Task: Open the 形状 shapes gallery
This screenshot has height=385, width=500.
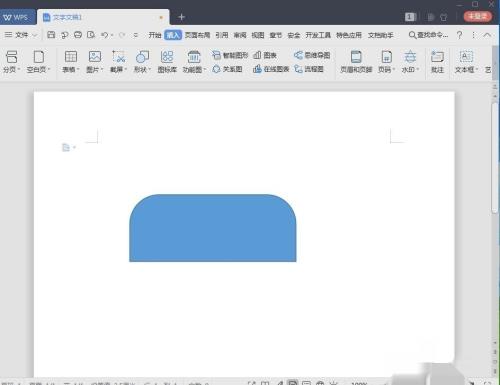Action: tap(142, 61)
